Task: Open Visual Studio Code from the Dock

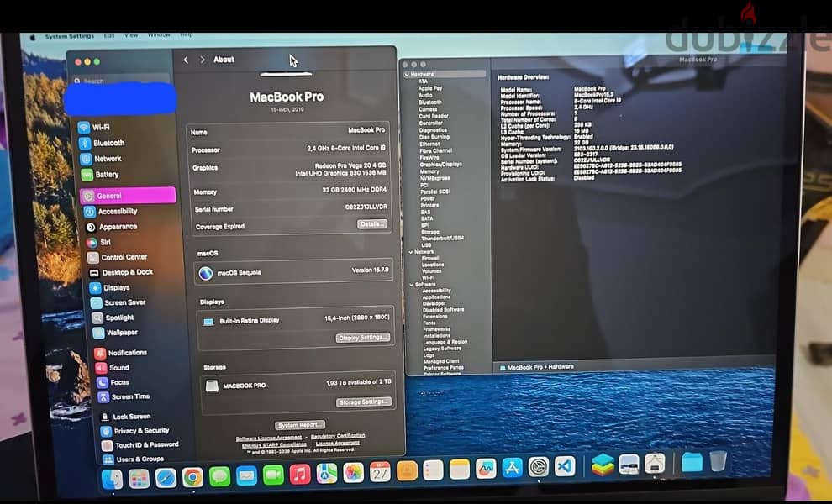Action: coord(565,467)
